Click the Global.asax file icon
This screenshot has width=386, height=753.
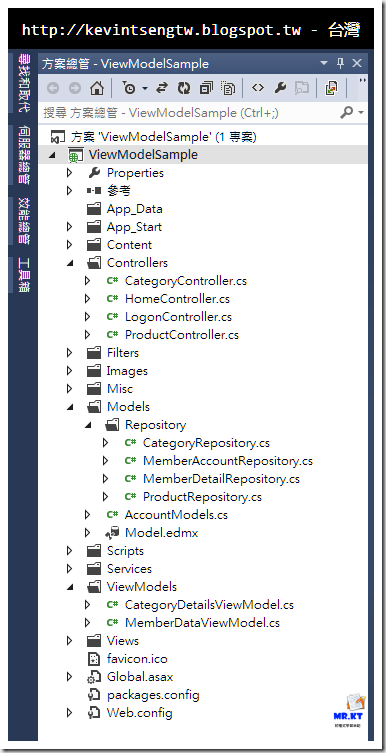pos(93,677)
